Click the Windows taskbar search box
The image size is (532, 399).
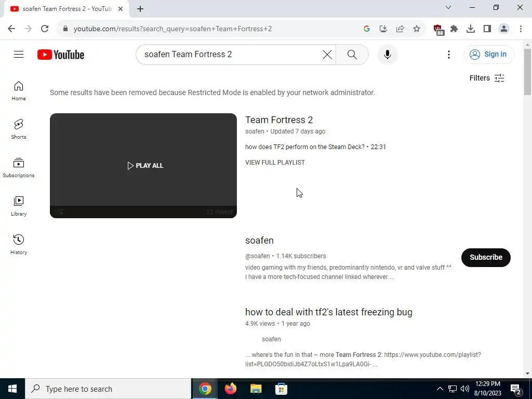click(x=108, y=389)
